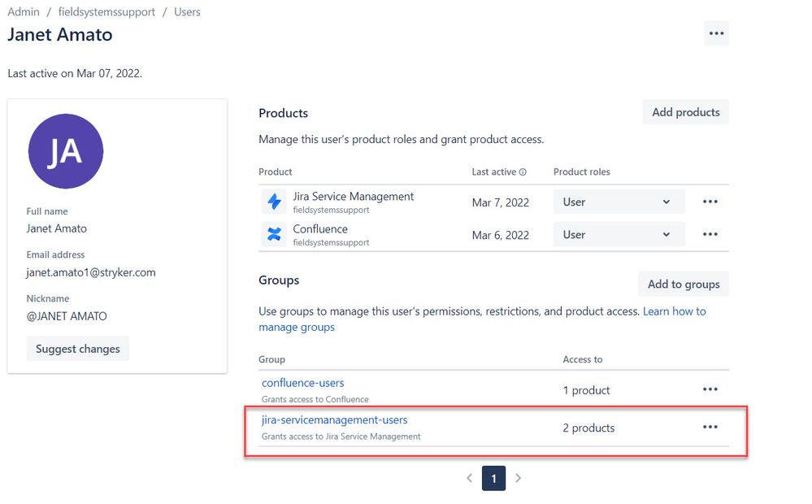Click the Add products button
This screenshot has height=504, width=812.
click(x=686, y=112)
